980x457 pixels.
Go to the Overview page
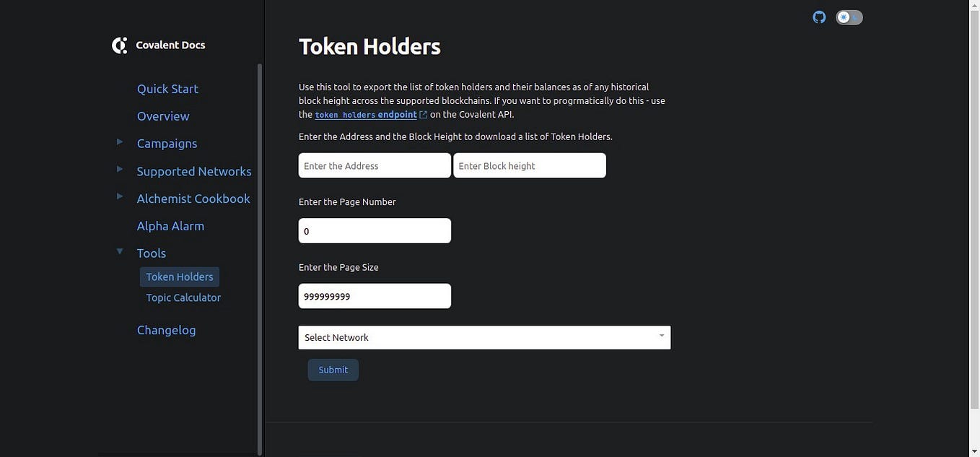click(163, 116)
